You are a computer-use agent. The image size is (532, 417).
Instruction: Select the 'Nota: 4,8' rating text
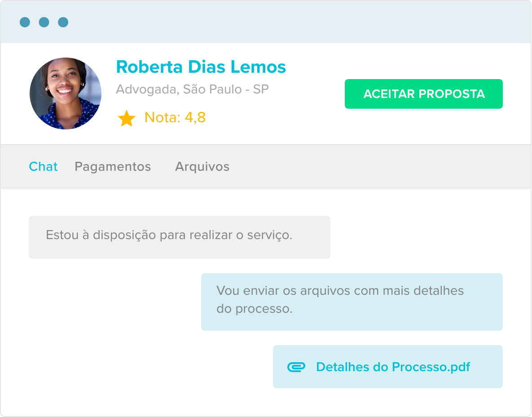coord(175,118)
